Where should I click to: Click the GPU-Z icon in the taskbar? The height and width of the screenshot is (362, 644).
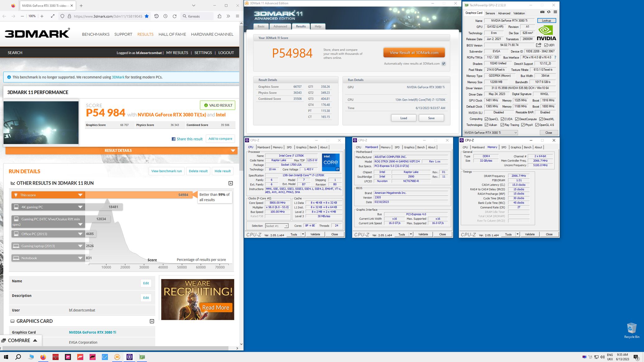point(142,357)
